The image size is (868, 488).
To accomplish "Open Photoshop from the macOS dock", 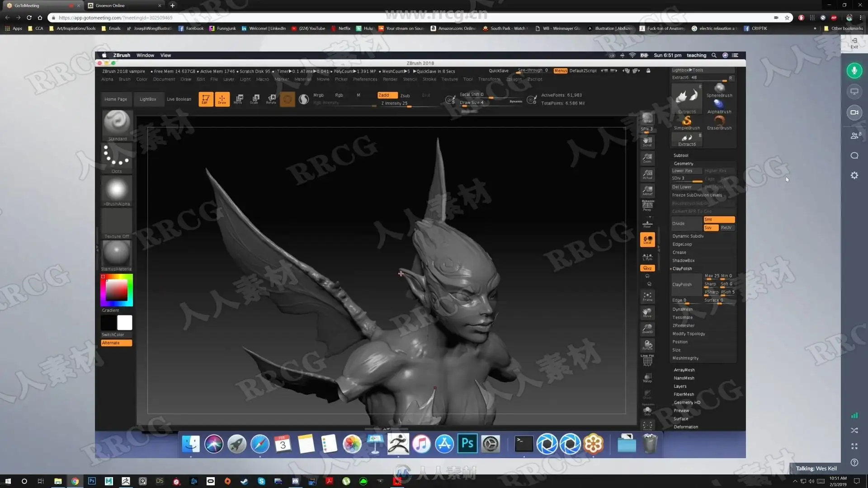I will coord(467,444).
